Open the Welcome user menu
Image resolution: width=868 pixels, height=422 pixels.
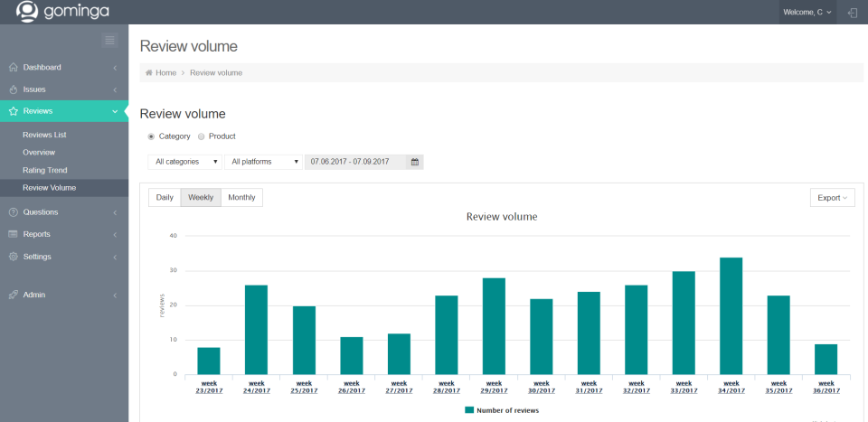tap(807, 12)
